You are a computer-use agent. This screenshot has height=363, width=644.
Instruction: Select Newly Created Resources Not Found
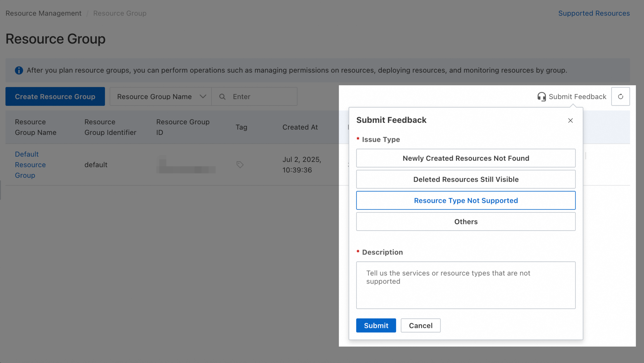(x=466, y=158)
